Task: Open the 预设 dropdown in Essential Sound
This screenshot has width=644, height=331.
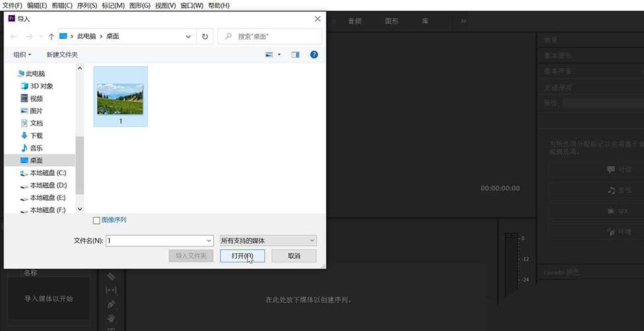Action: pyautogui.click(x=603, y=103)
